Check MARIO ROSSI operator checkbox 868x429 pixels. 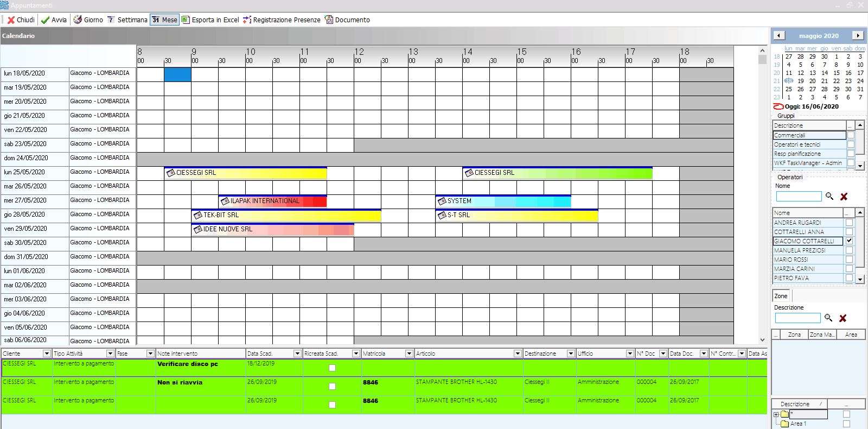click(x=849, y=260)
